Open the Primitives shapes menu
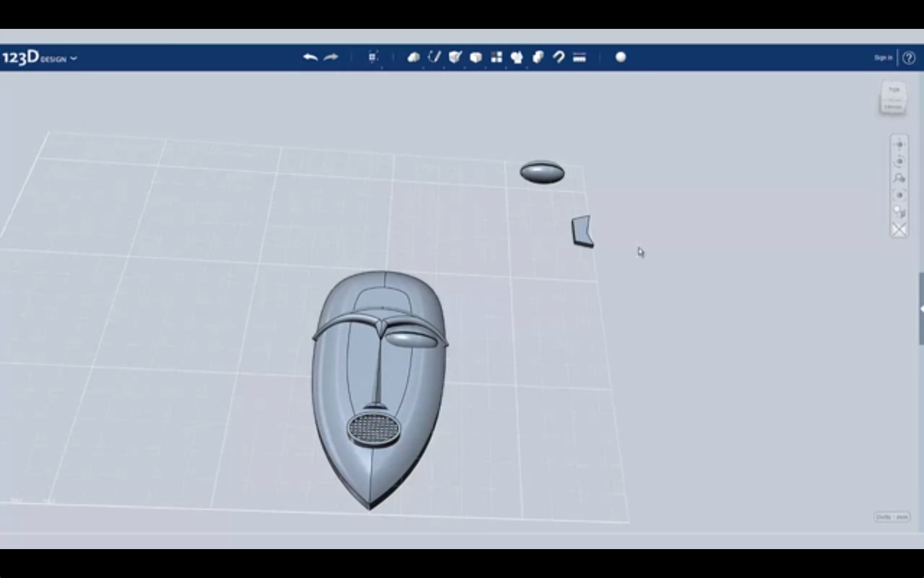924x578 pixels. (414, 57)
